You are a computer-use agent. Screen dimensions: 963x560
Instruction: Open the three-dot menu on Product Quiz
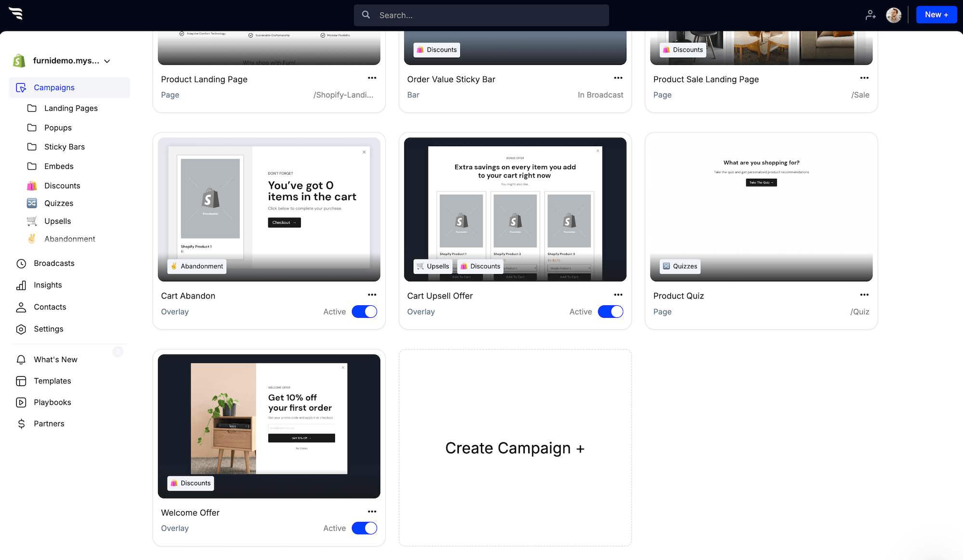[x=864, y=294]
